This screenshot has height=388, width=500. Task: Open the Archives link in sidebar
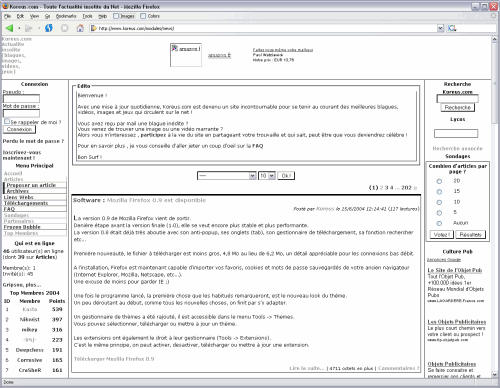(x=18, y=191)
